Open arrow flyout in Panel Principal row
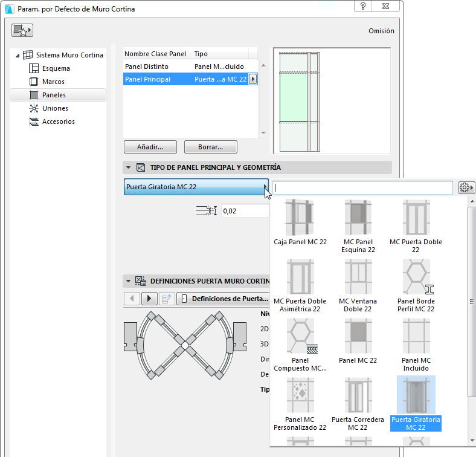The width and height of the screenshot is (476, 457). [x=252, y=79]
